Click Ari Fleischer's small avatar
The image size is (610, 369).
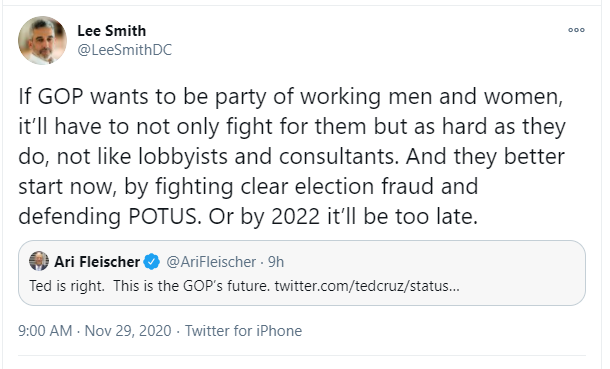tap(39, 261)
